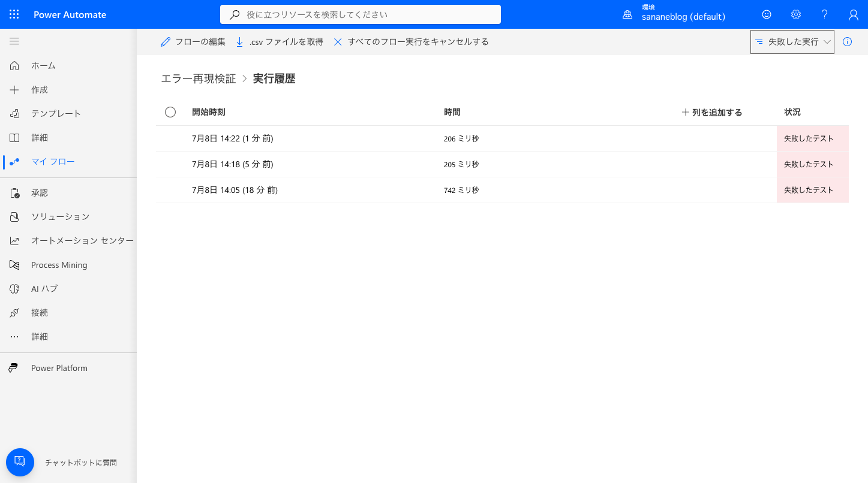The height and width of the screenshot is (483, 868).
Task: Open the account profile icon
Action: [x=854, y=14]
